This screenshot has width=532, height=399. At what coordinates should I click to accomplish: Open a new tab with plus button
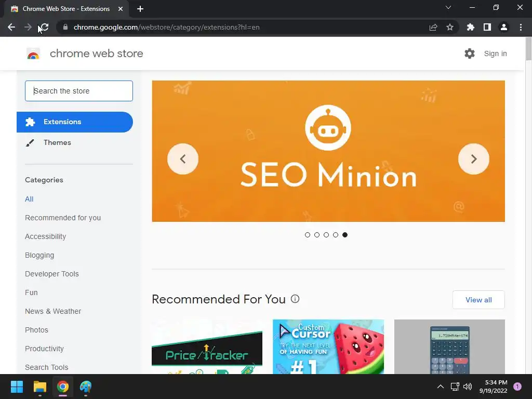pyautogui.click(x=140, y=9)
